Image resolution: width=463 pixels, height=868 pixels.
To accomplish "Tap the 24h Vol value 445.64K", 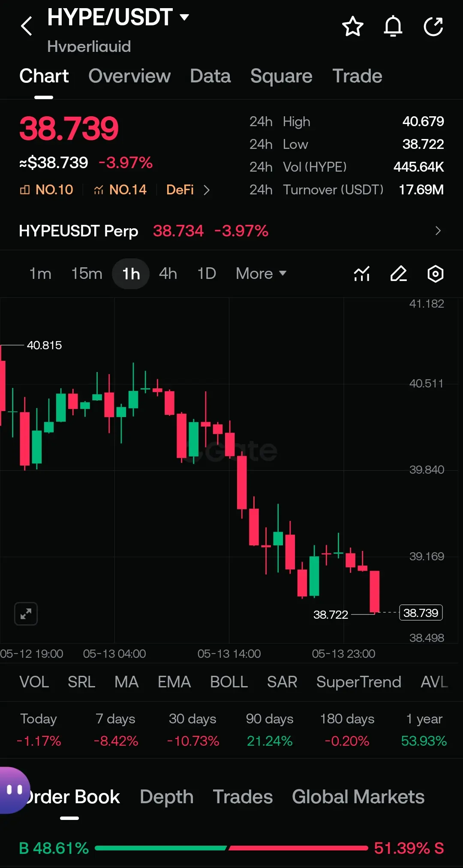I will click(x=419, y=167).
